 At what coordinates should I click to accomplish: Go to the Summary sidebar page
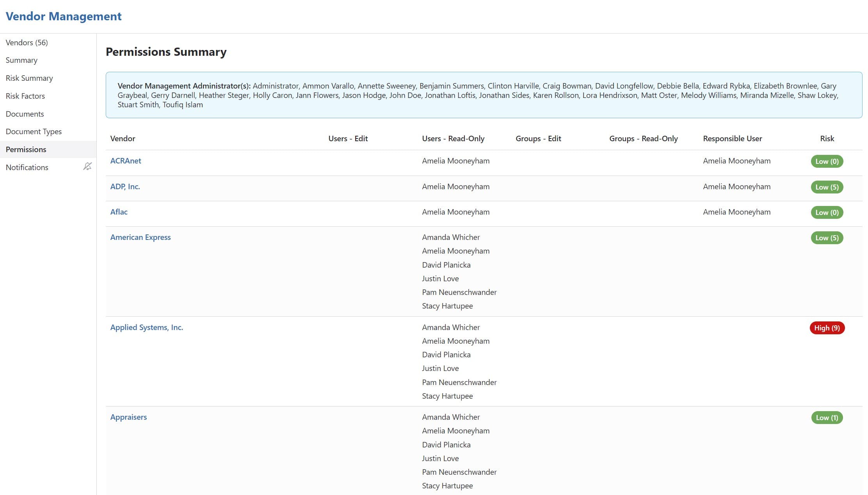tap(22, 60)
